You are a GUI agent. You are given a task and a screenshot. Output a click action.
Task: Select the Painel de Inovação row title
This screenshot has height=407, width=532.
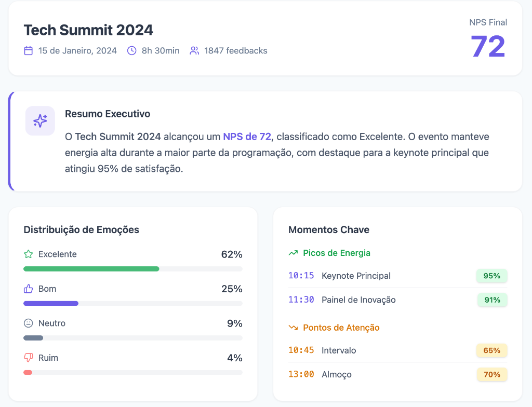[x=358, y=300]
